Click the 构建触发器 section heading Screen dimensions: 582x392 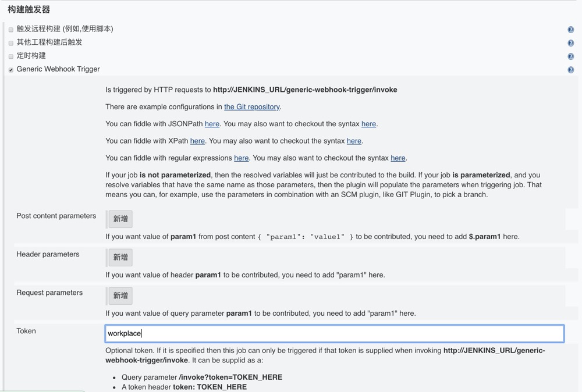[29, 9]
